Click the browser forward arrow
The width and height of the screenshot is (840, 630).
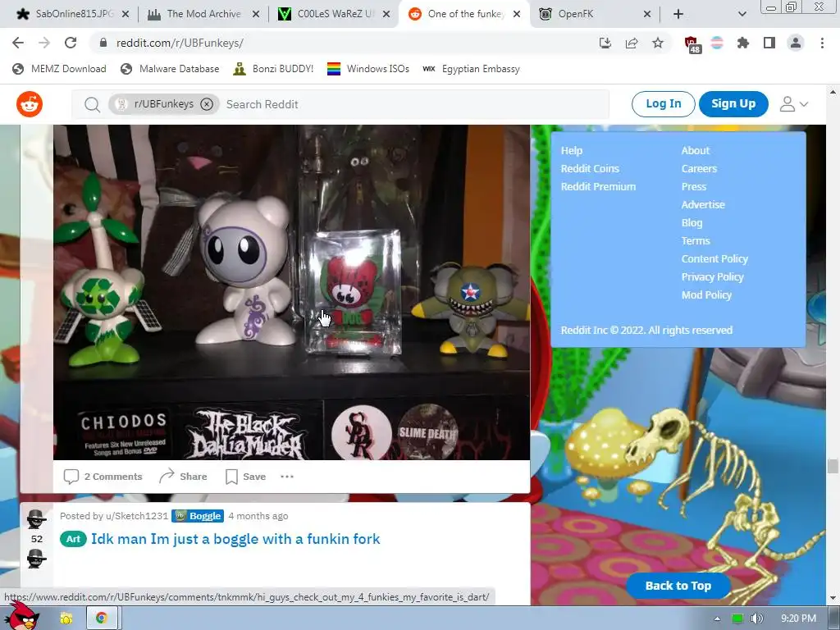coord(44,43)
